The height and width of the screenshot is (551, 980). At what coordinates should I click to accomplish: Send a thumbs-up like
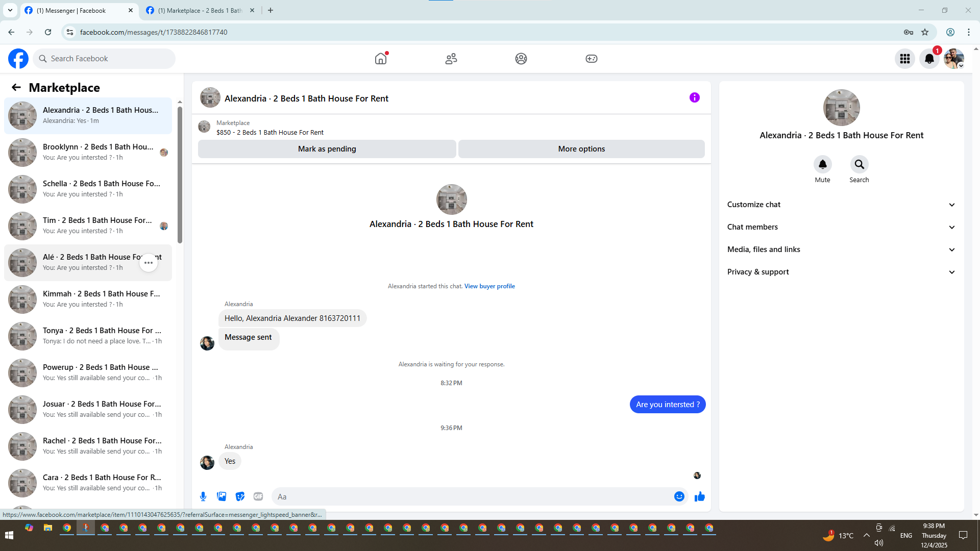pyautogui.click(x=699, y=496)
